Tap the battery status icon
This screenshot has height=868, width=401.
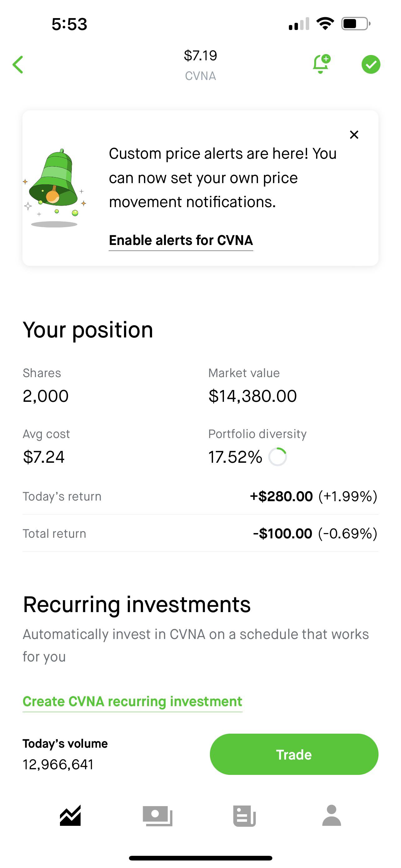coord(355,23)
